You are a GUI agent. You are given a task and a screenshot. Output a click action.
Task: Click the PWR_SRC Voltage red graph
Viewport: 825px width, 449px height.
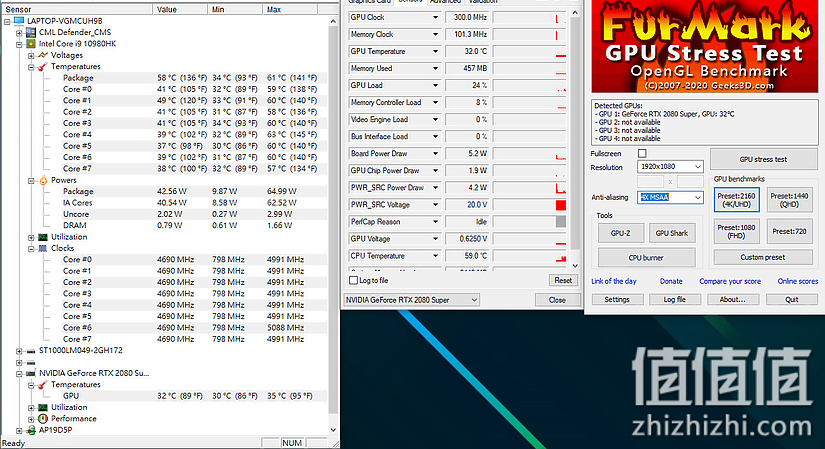561,205
